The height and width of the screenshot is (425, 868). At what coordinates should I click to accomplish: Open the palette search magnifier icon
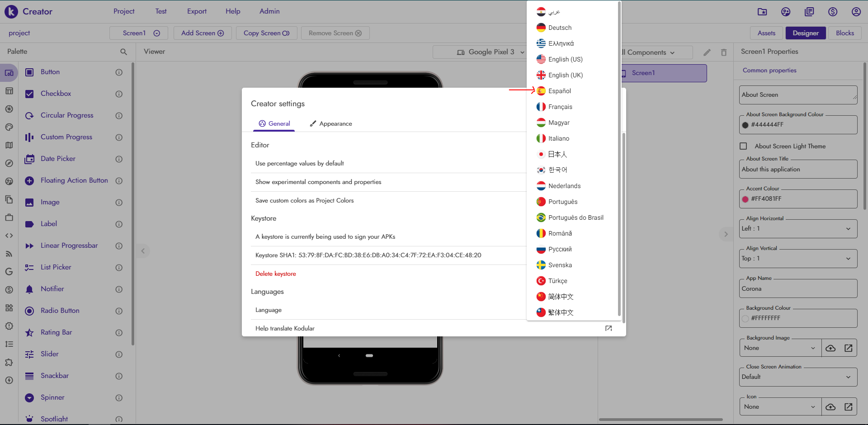(123, 52)
